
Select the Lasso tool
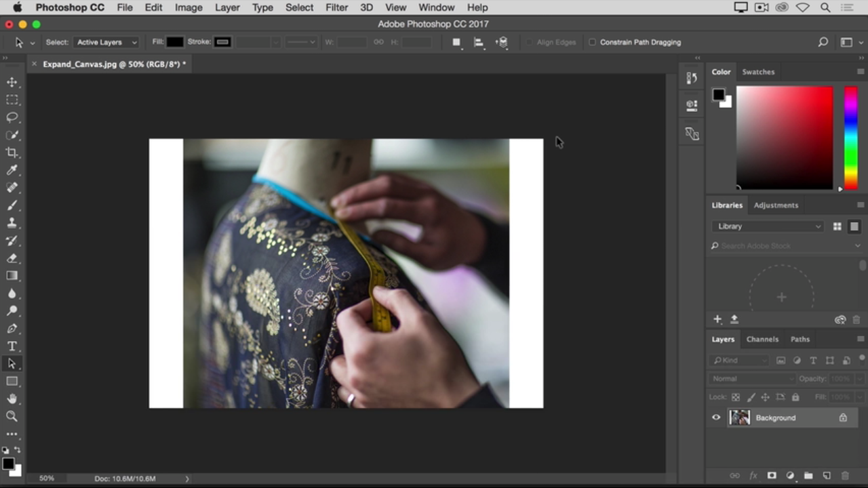tap(12, 117)
